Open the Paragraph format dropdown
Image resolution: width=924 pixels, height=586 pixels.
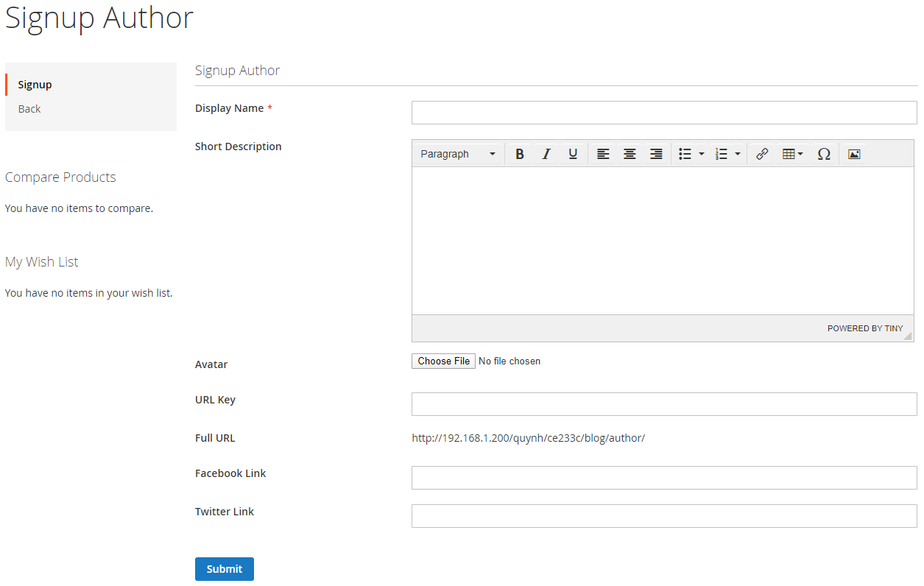pos(458,154)
